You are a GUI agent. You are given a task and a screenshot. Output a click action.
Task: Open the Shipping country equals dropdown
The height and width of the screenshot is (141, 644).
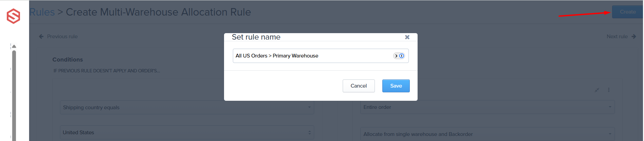point(187,108)
